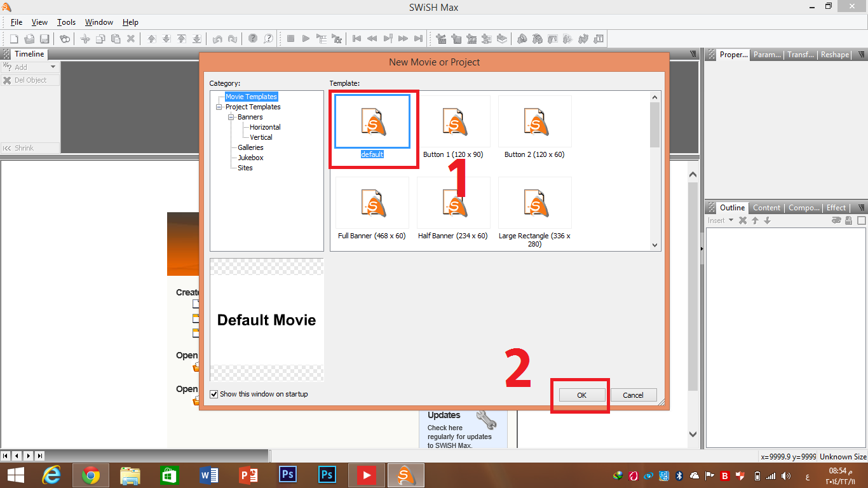This screenshot has height=488, width=868.
Task: Click the Go to last frame icon
Action: (418, 39)
